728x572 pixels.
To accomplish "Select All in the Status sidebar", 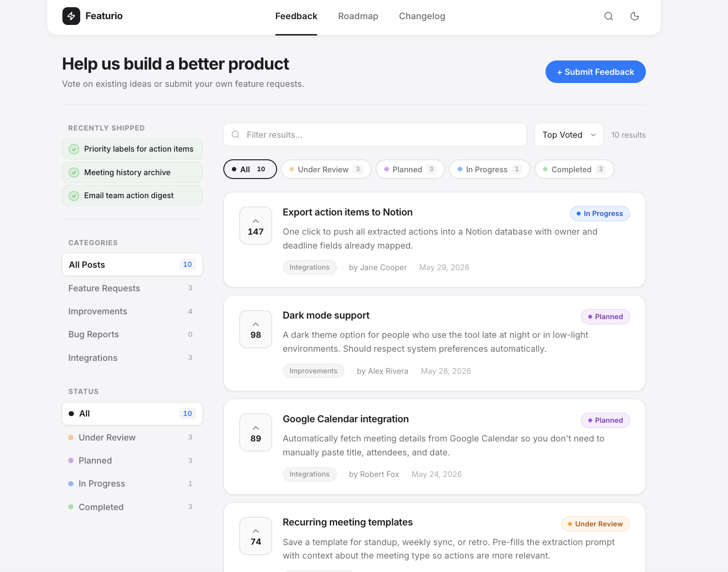I will point(132,414).
